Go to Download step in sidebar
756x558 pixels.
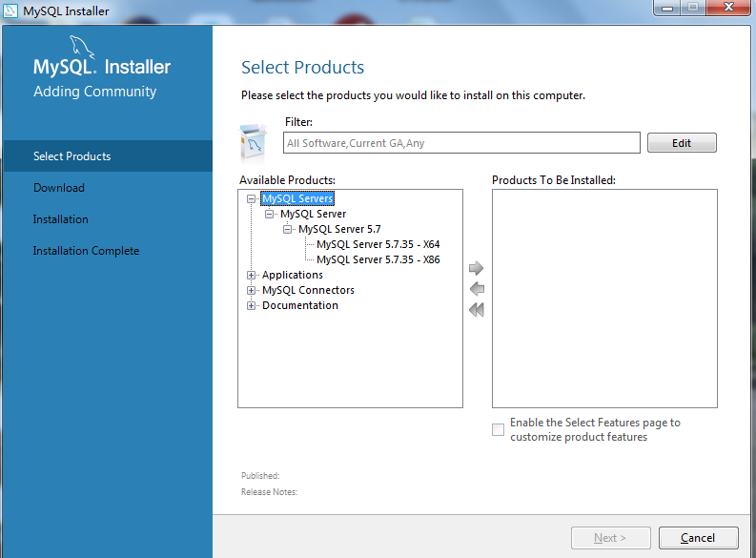59,188
